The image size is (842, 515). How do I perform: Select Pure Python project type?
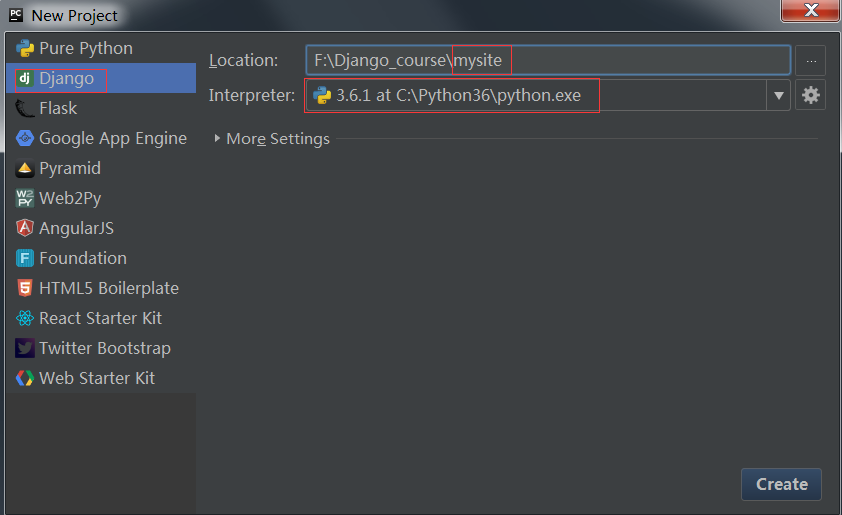[101, 48]
